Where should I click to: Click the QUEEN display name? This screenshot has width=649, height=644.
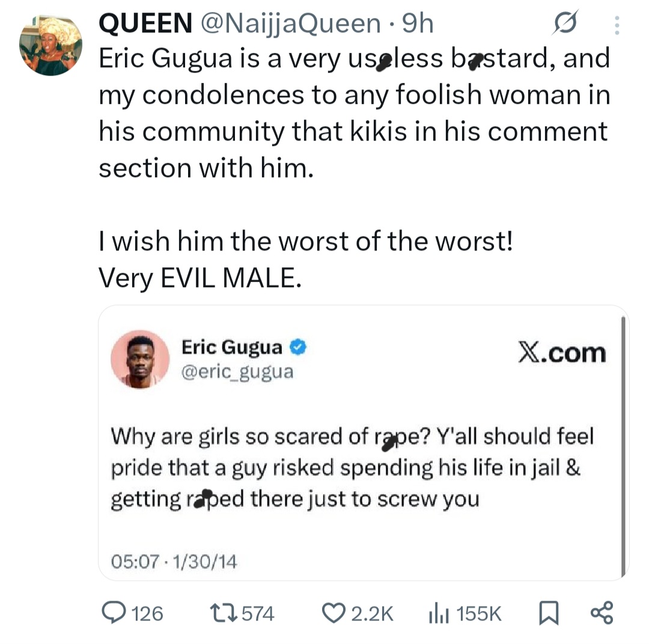pyautogui.click(x=145, y=23)
